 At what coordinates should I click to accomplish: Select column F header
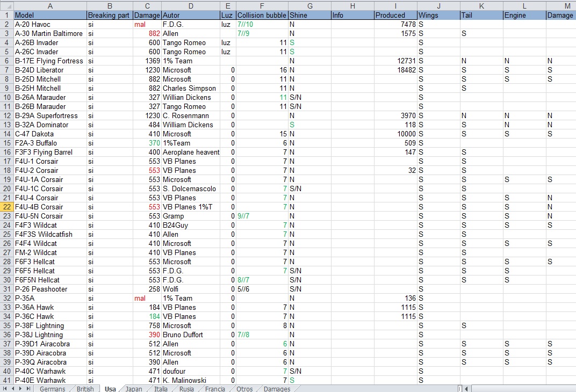click(262, 6)
